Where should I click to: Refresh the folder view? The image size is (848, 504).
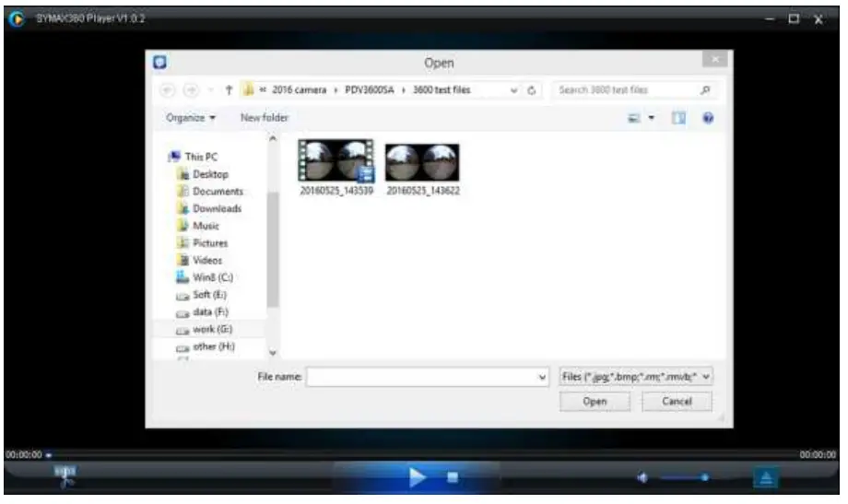point(532,91)
